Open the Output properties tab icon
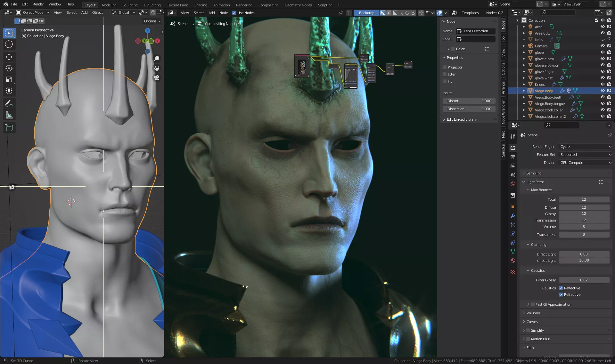The width and height of the screenshot is (615, 364). 513,157
